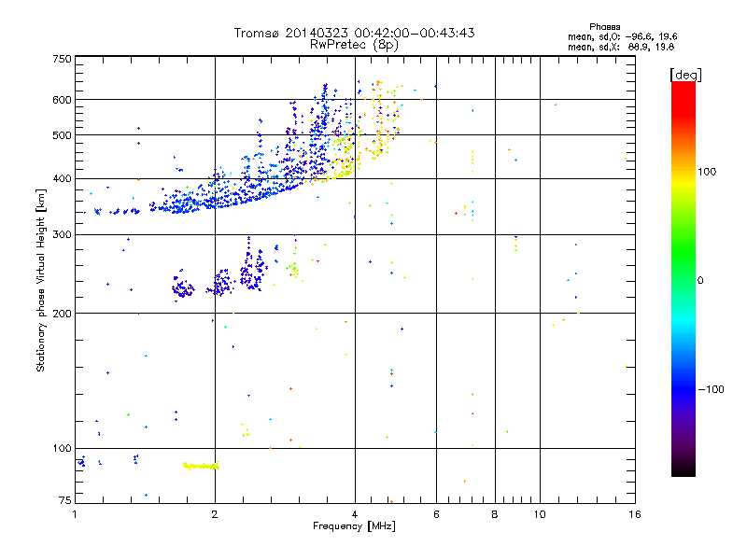The width and height of the screenshot is (747, 560).
Task: Click the y-axis tick label '300'
Action: [x=62, y=234]
